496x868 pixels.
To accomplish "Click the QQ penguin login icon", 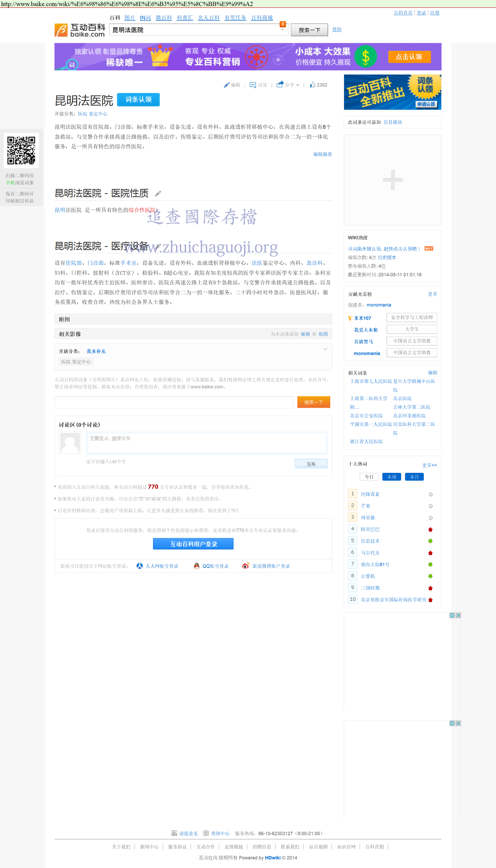I will (196, 566).
